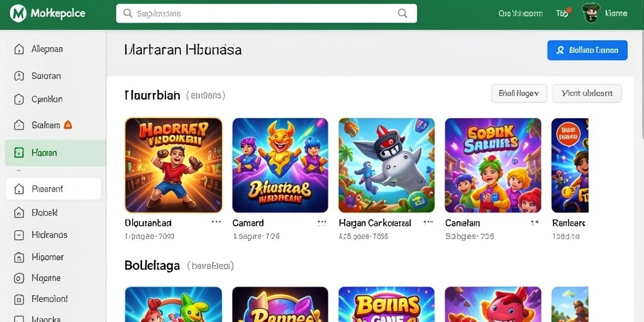Viewport: 644px width, 322px height.
Task: Click the icon beside Cenkan in sidebar
Action: [19, 99]
